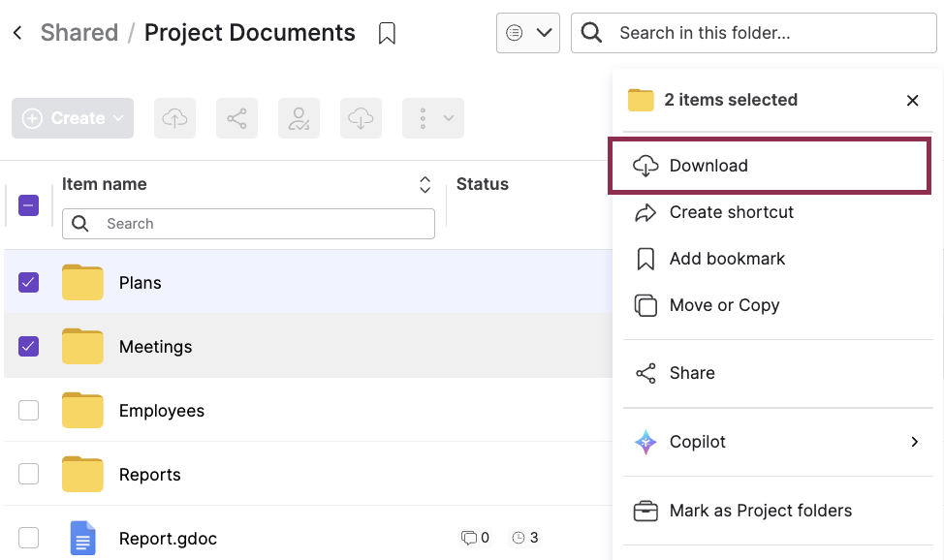Select Create shortcut in the menu
Image resolution: width=944 pixels, height=560 pixels.
click(732, 212)
